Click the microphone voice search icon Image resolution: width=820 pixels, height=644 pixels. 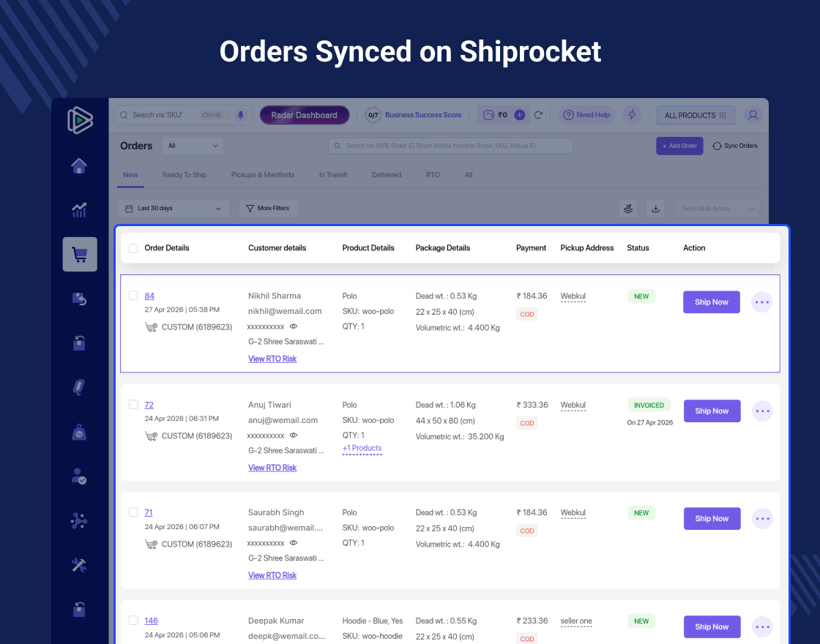[241, 115]
